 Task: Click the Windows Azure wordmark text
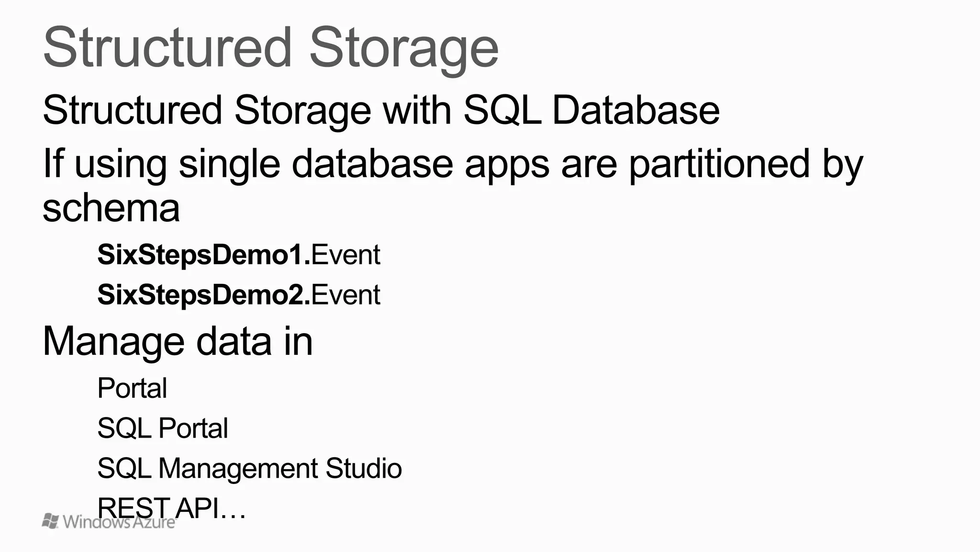[119, 522]
